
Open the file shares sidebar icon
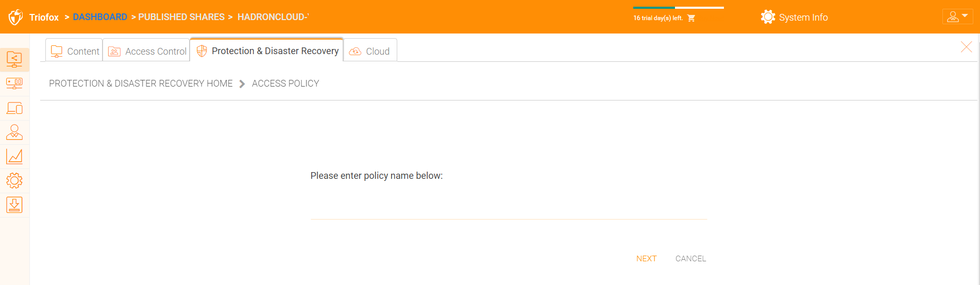[14, 60]
